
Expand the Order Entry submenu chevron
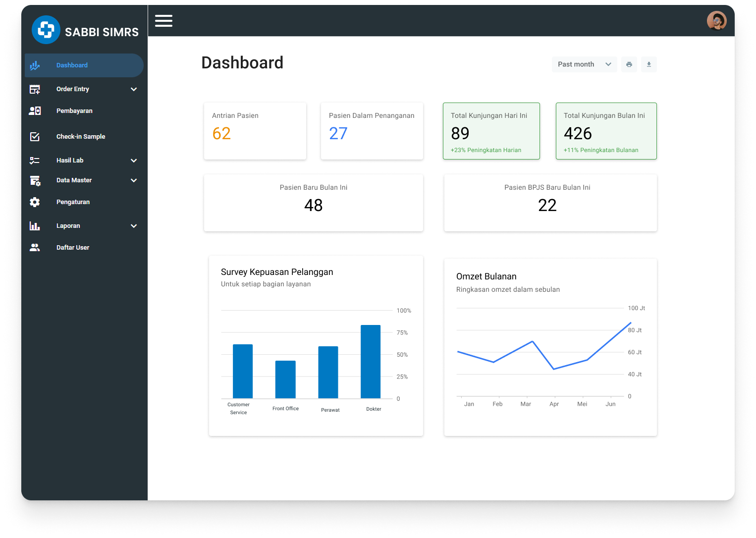click(x=134, y=89)
